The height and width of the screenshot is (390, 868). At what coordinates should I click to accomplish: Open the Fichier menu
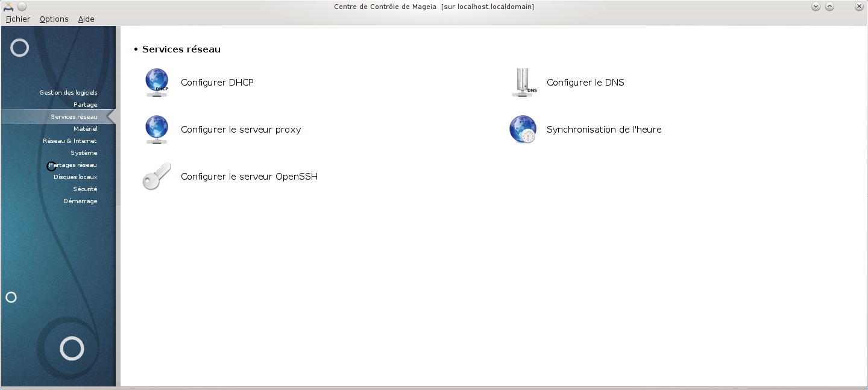[18, 19]
